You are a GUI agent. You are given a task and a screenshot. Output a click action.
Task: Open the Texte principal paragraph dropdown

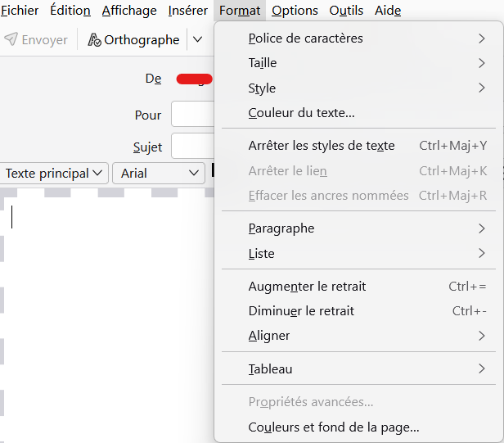pyautogui.click(x=54, y=174)
